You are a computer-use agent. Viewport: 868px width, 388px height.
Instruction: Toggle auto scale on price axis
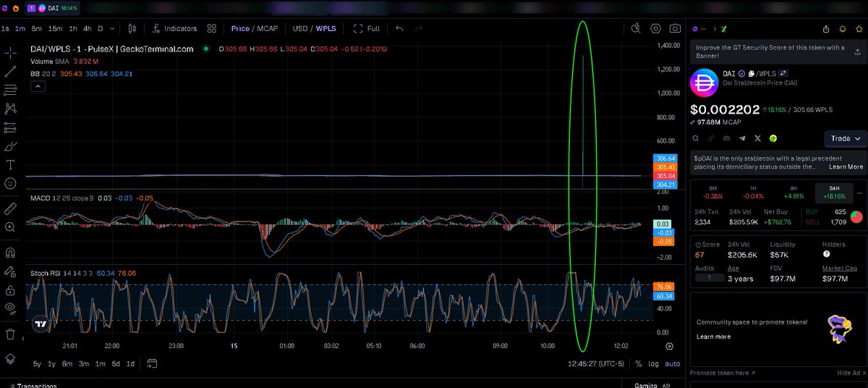pos(673,363)
